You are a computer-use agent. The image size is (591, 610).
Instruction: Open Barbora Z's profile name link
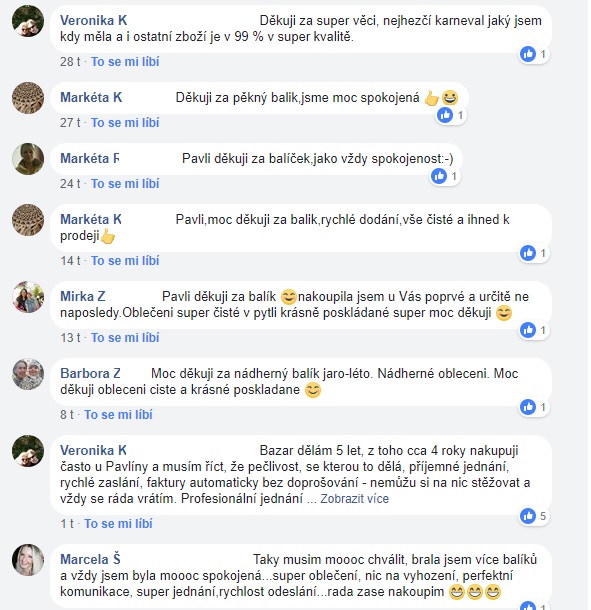(x=90, y=373)
